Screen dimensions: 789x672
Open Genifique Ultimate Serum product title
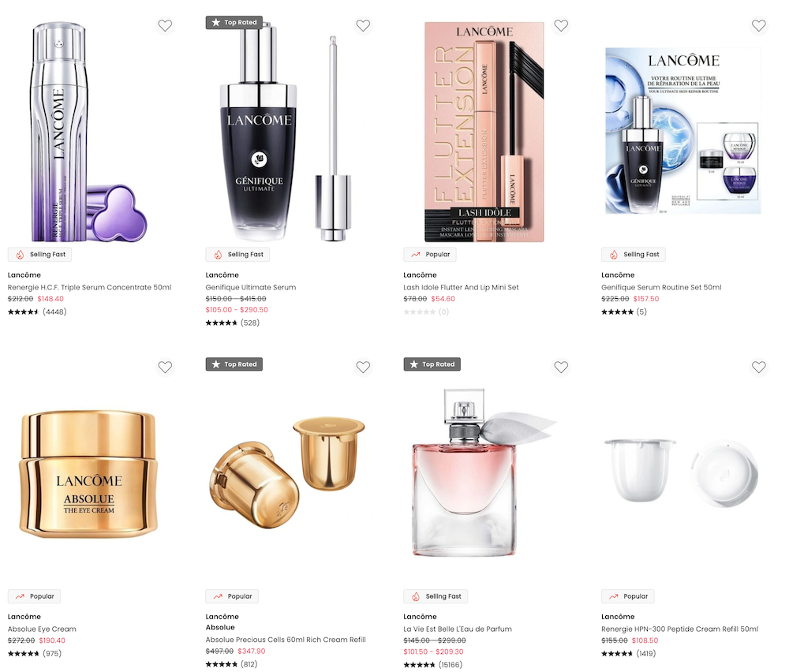click(x=251, y=287)
